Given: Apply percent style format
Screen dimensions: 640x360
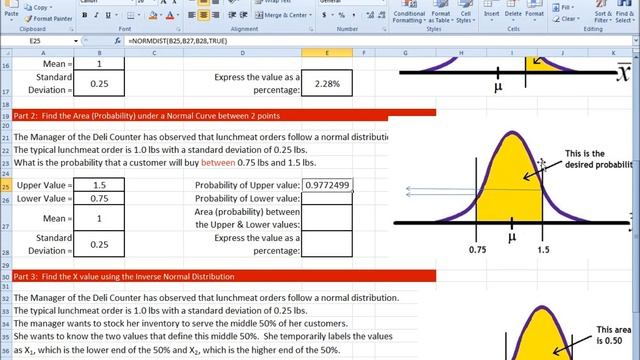Looking at the screenshot, I should pos(342,15).
